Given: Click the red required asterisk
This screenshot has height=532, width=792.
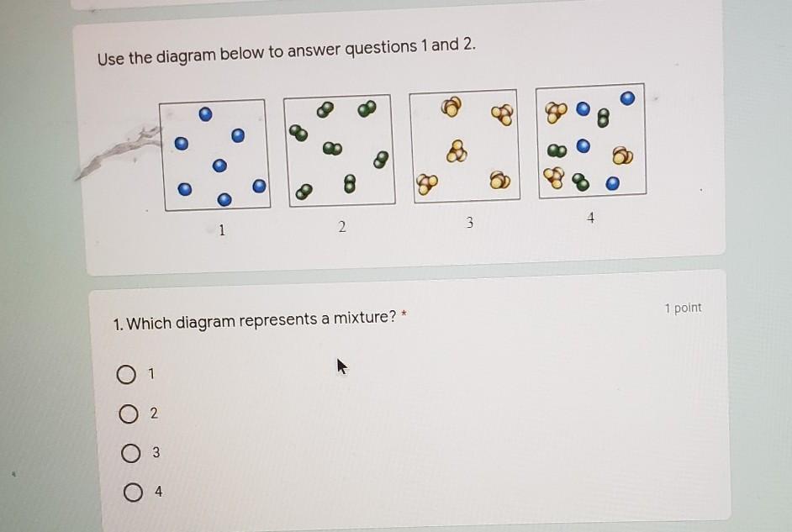Looking at the screenshot, I should [404, 315].
